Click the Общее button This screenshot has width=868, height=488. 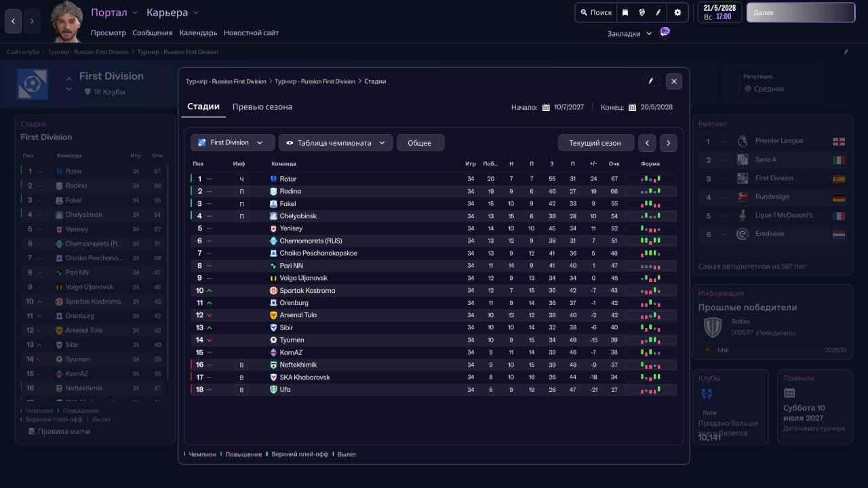click(420, 143)
